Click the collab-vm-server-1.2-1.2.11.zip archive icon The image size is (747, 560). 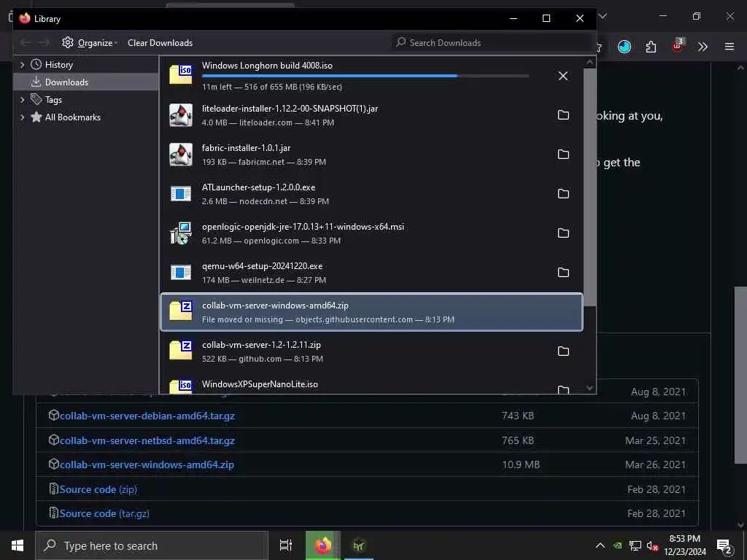[181, 351]
